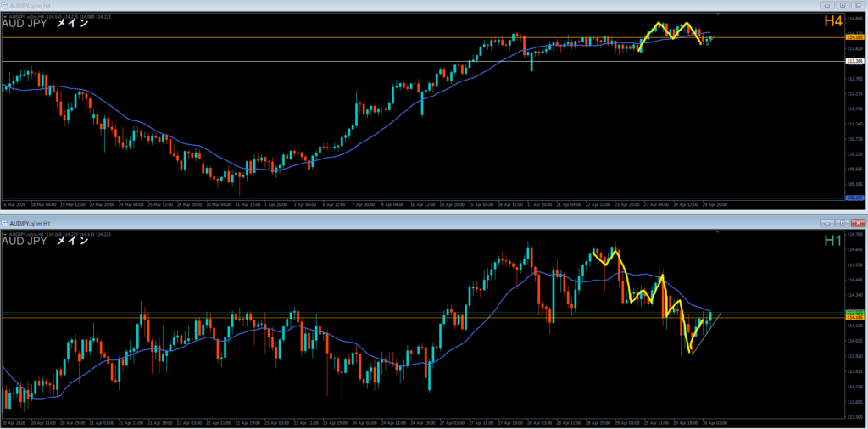Minimize the AUDJPY H1 chart window

point(826,222)
